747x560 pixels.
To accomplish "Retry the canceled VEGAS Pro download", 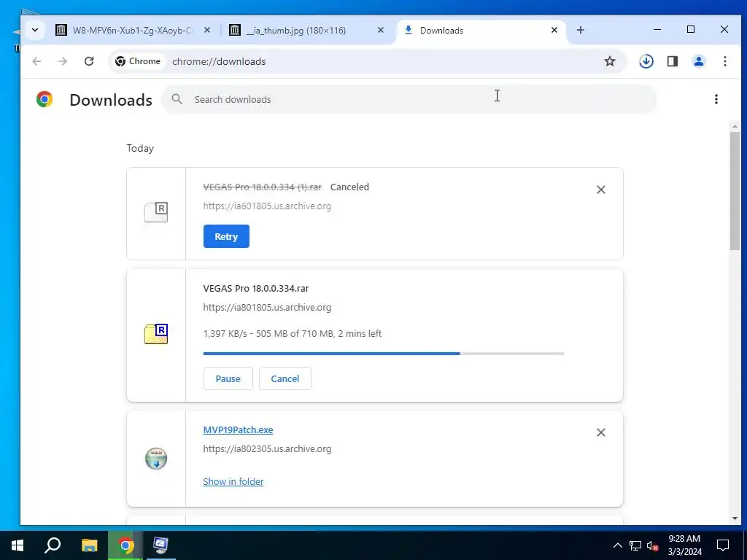I will [226, 236].
